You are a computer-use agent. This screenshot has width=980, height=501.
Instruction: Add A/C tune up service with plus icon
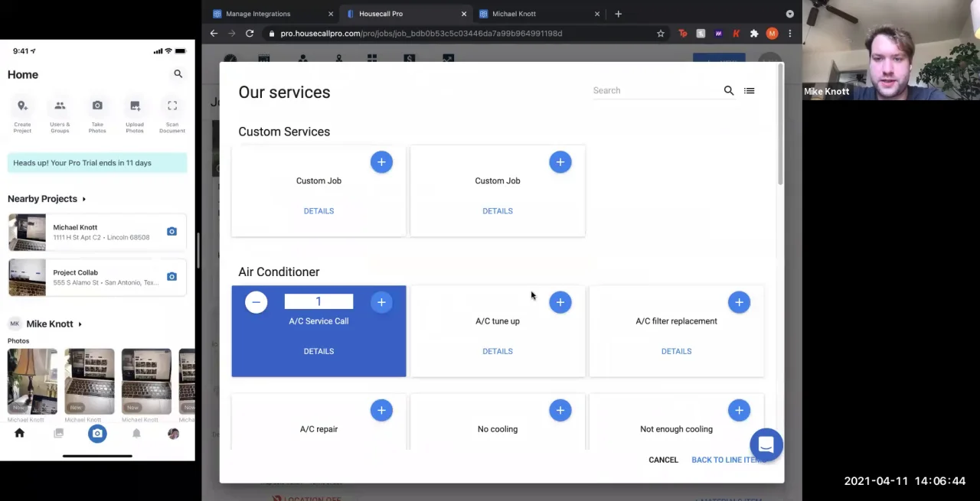pyautogui.click(x=560, y=302)
